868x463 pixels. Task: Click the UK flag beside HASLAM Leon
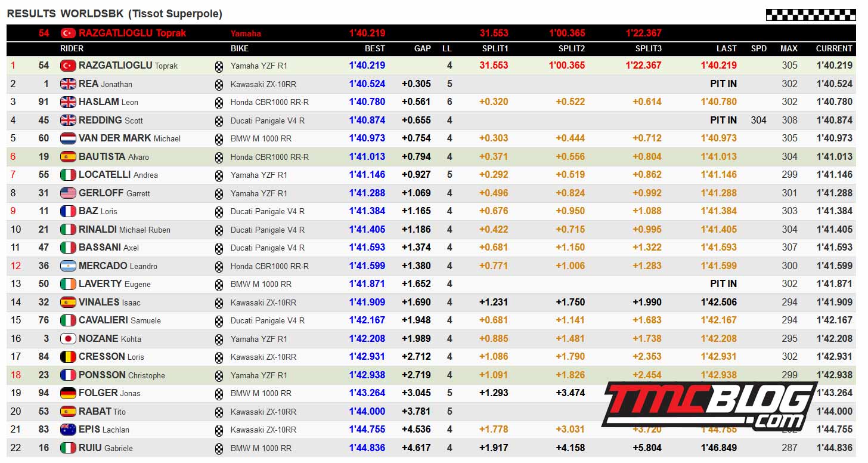click(x=68, y=102)
